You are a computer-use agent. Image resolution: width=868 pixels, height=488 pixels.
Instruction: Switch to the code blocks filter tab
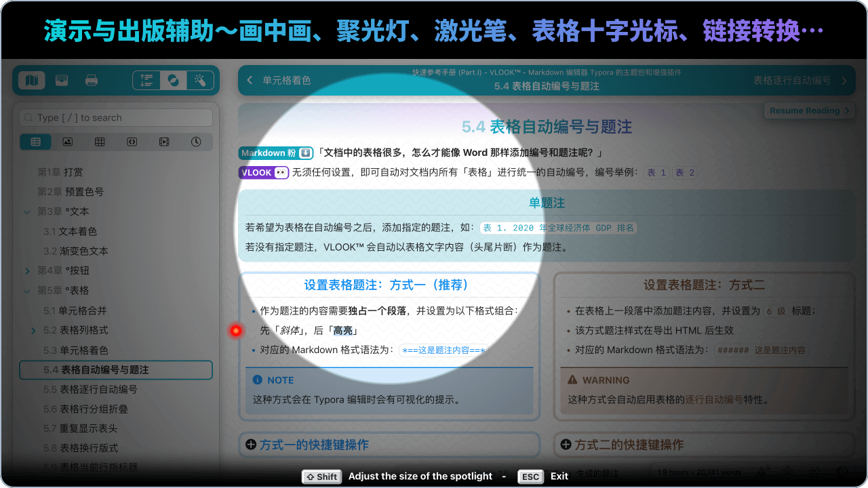click(x=132, y=142)
